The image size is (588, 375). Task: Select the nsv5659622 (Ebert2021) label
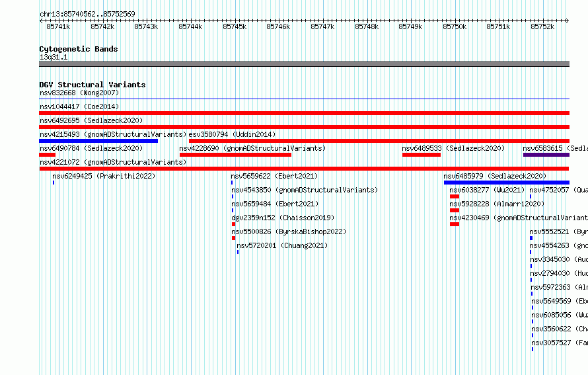274,176
